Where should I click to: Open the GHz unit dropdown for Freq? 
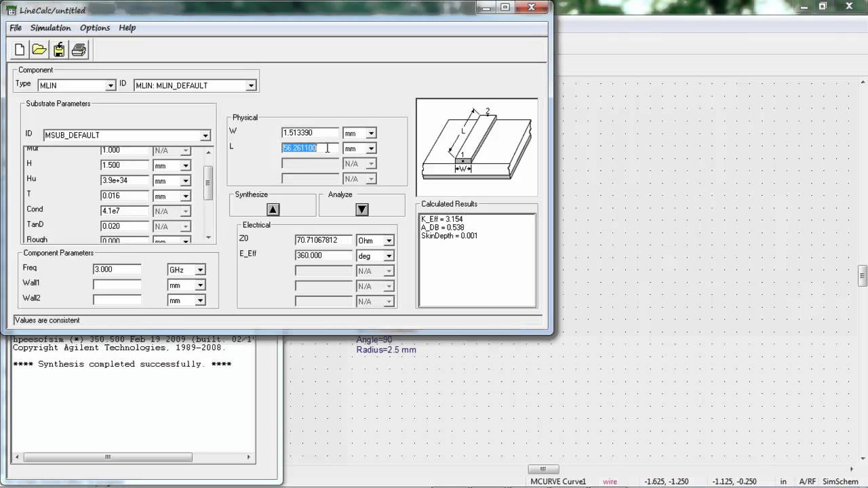pyautogui.click(x=200, y=270)
